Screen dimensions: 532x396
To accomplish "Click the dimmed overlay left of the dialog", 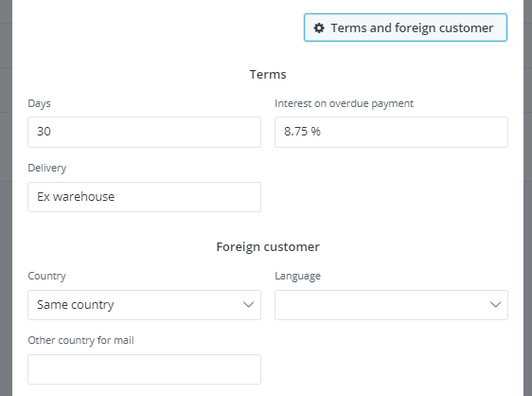I will (6, 198).
